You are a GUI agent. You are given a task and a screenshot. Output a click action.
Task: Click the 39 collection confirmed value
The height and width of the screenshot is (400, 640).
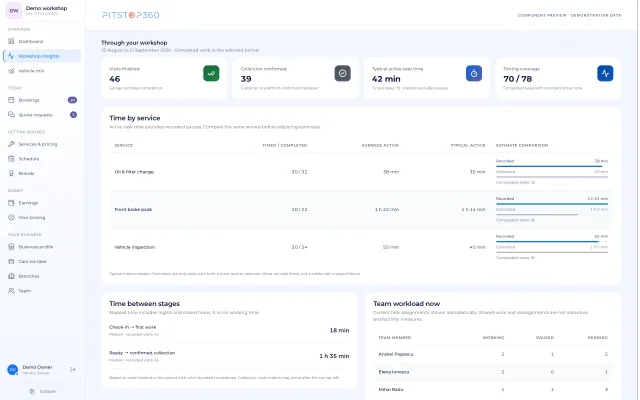[x=246, y=79]
